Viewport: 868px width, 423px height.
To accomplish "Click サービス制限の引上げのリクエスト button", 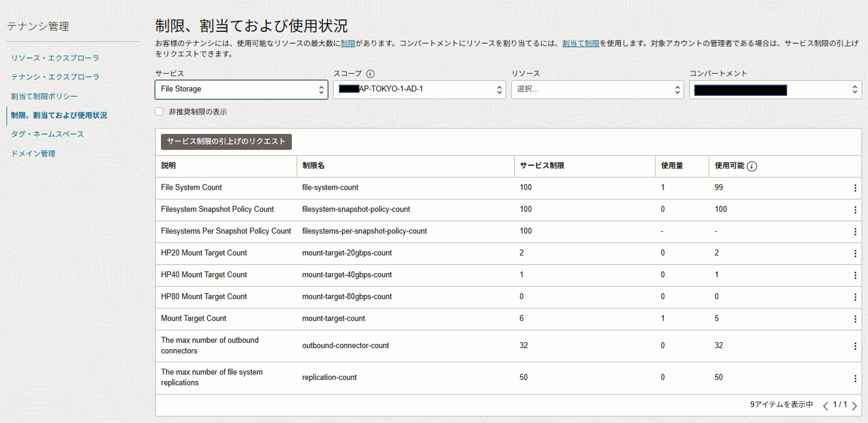I will [226, 142].
